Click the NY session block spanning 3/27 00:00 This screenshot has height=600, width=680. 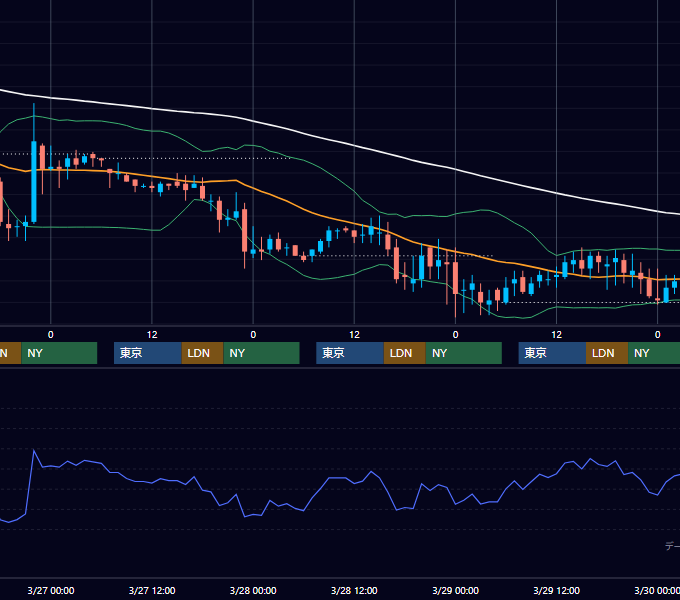coord(59,353)
